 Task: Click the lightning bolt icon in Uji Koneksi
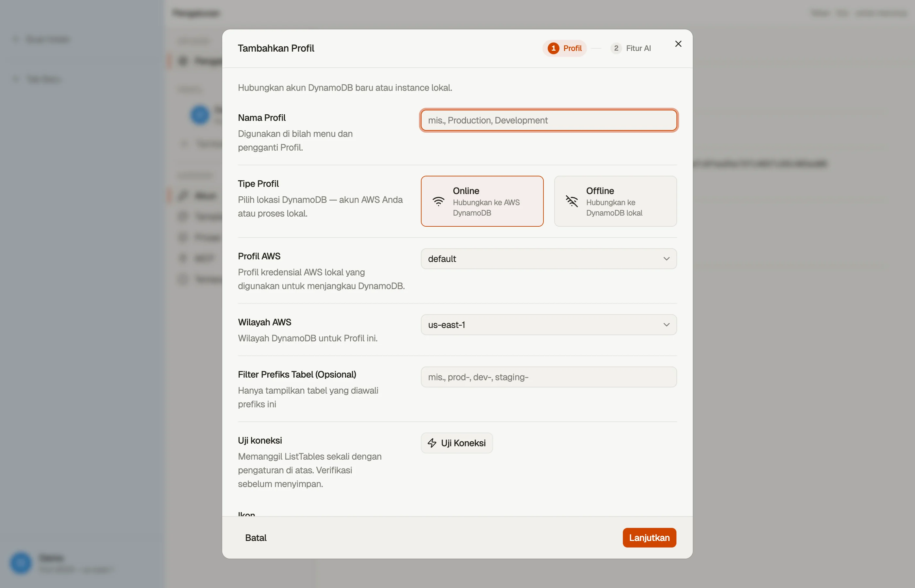(432, 443)
